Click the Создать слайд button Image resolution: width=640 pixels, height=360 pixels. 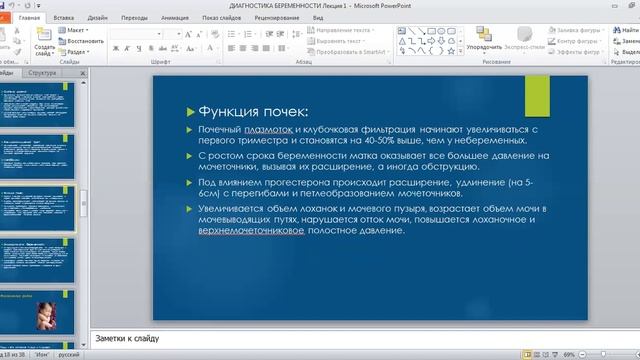(44, 42)
